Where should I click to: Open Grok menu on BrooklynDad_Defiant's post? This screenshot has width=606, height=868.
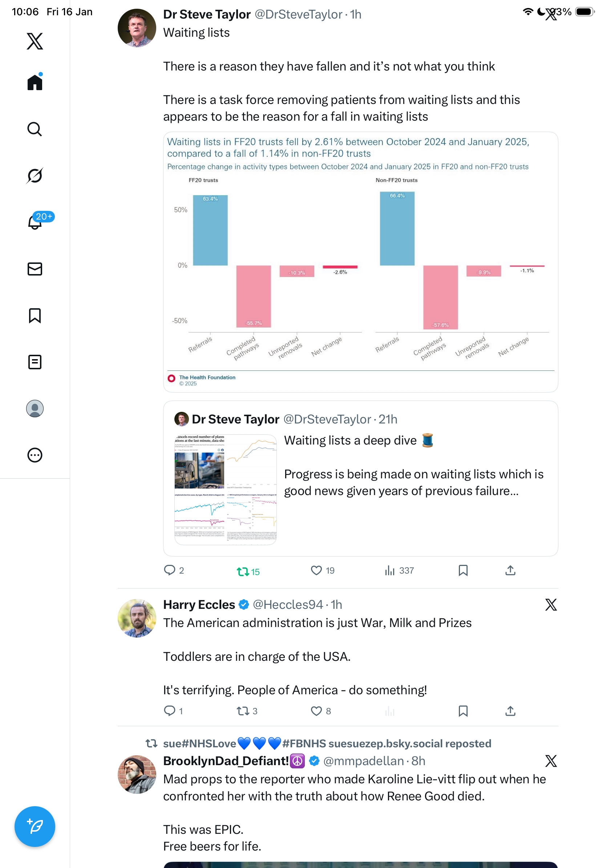(x=551, y=761)
